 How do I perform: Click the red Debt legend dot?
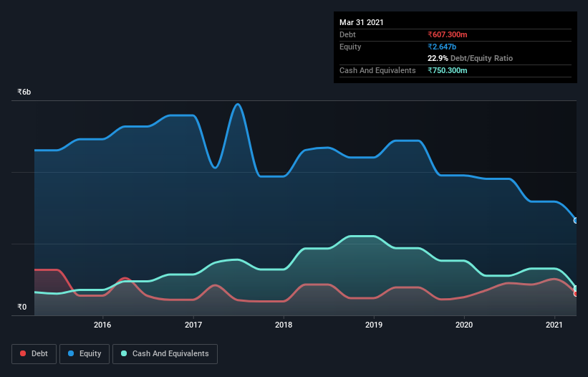click(x=24, y=354)
